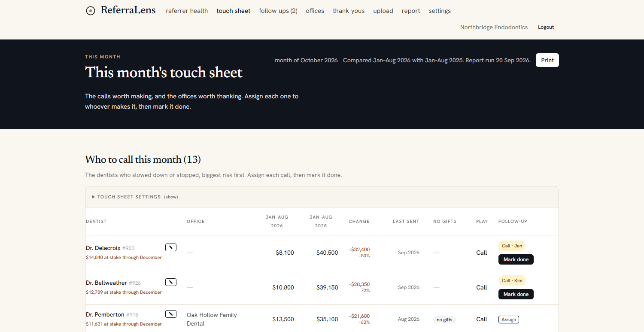Open the settings page

pos(440,11)
